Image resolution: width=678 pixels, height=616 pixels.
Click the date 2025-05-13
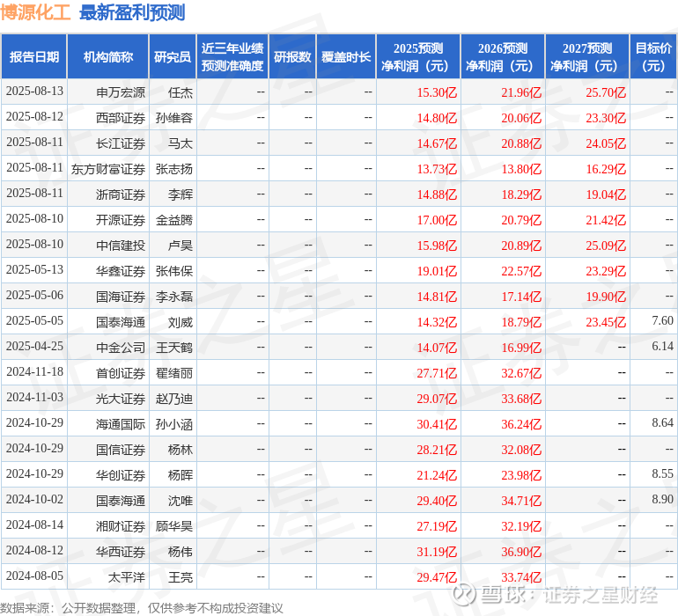(x=34, y=269)
